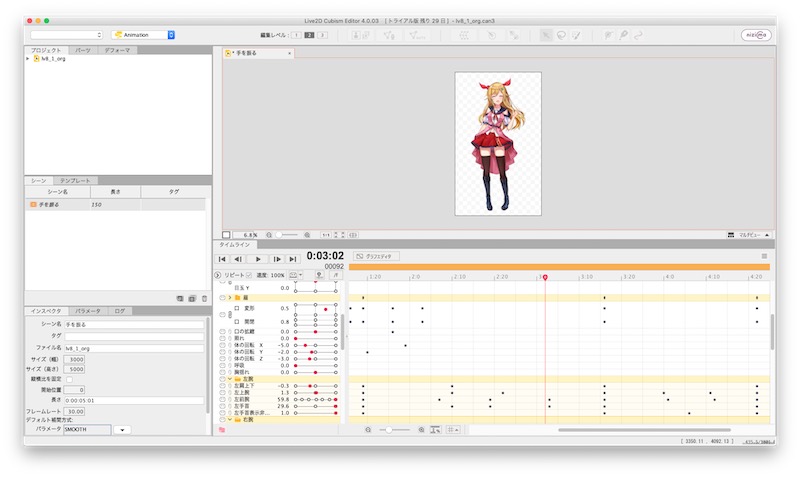Open the empty dropdown left of Animation
The image size is (800, 477).
66,35
